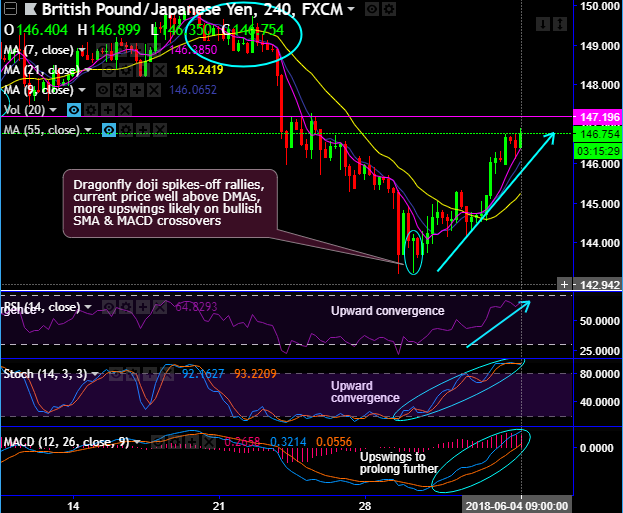Remove the MACD indicator
The width and height of the screenshot is (623, 513).
point(209,442)
